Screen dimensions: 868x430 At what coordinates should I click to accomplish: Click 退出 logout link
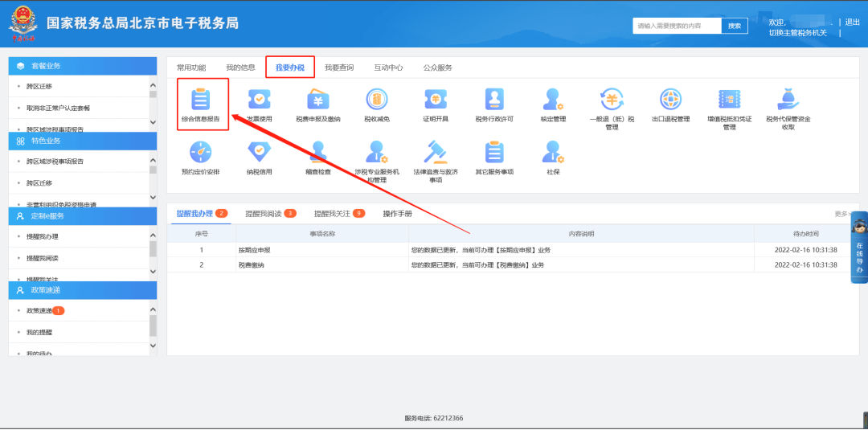pyautogui.click(x=852, y=22)
